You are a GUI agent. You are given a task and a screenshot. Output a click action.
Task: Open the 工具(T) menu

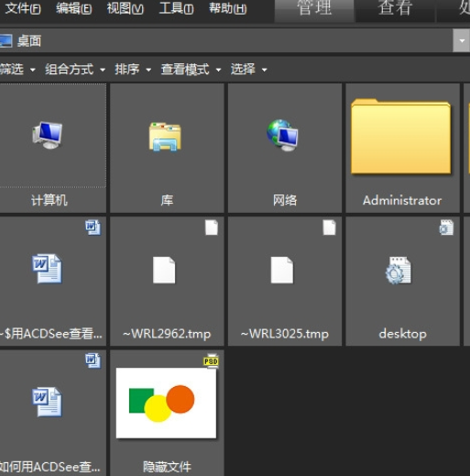tap(176, 8)
